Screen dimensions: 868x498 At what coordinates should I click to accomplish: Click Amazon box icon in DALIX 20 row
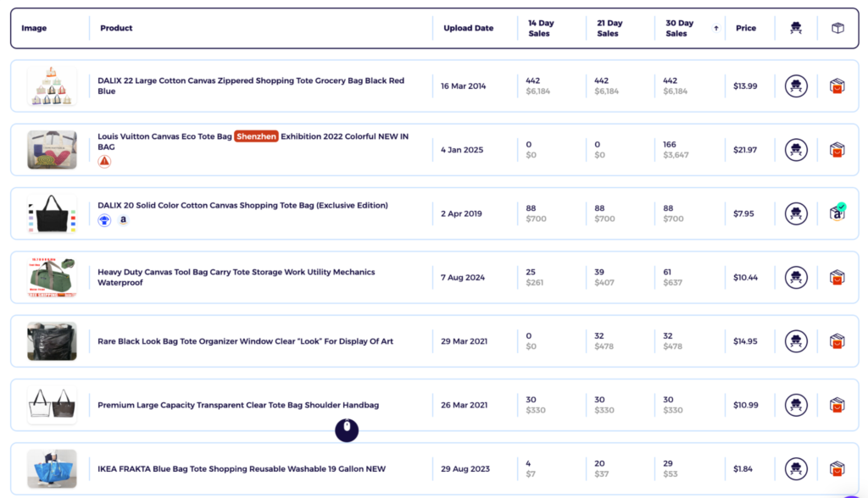pos(837,213)
